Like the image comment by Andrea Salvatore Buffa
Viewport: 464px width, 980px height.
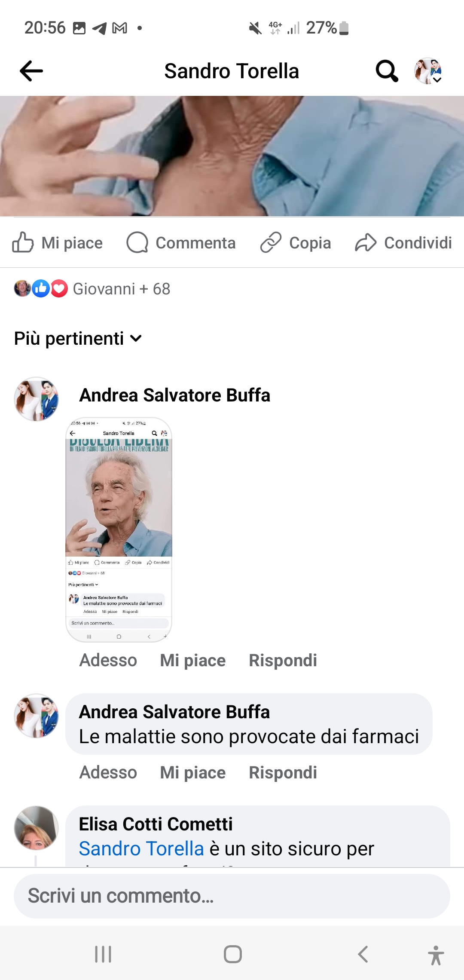click(192, 660)
